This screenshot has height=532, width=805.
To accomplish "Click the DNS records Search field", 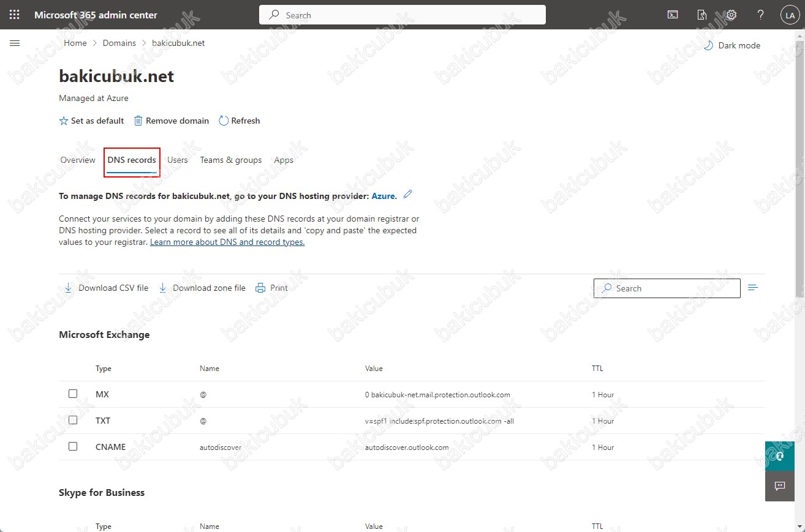I will click(667, 288).
